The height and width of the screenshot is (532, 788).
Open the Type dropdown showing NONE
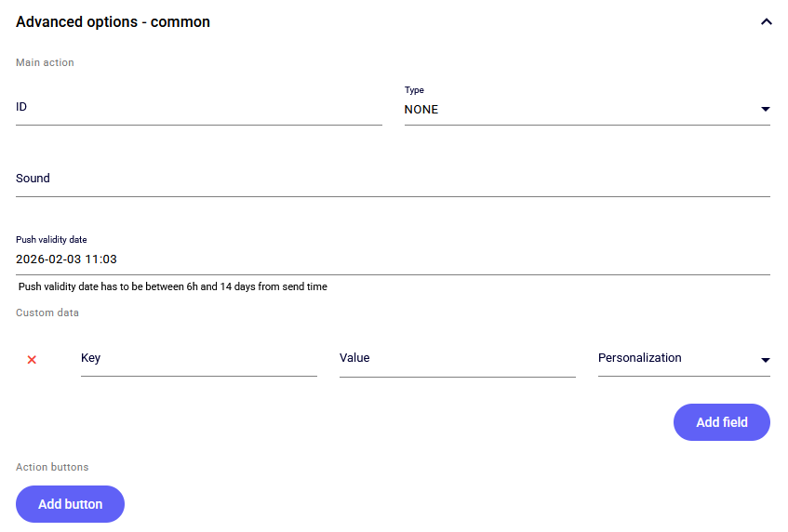click(x=577, y=110)
